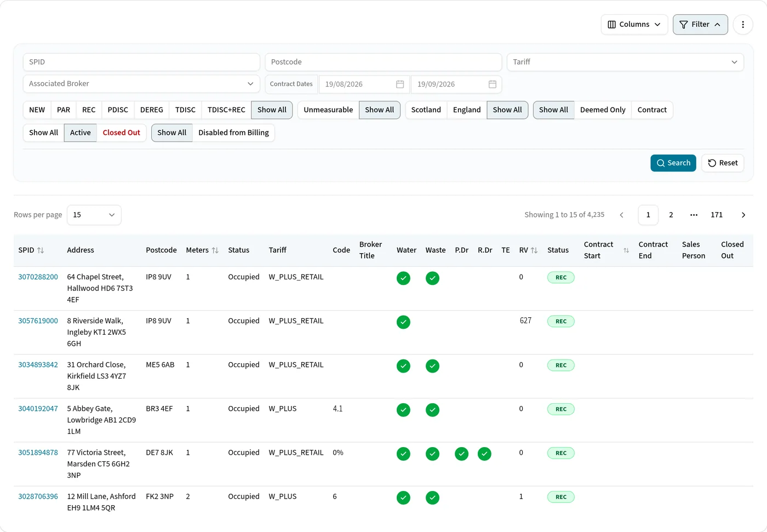The height and width of the screenshot is (532, 767).
Task: Click Water checkmark for SPID 3070288200
Action: (x=404, y=278)
